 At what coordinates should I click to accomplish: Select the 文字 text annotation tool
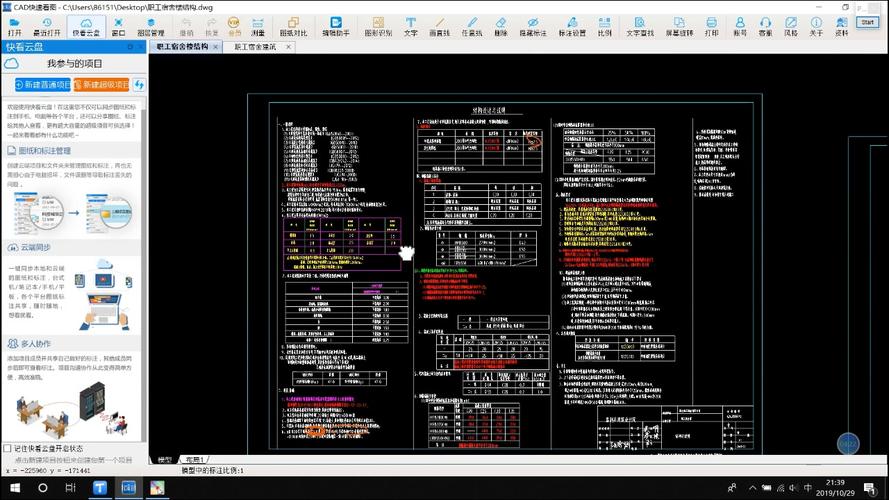pos(411,27)
